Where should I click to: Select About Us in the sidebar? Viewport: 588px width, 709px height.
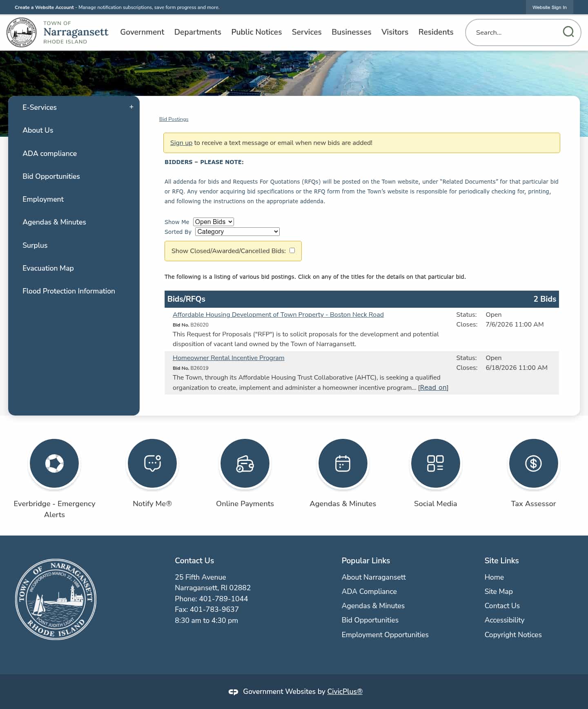pyautogui.click(x=38, y=130)
